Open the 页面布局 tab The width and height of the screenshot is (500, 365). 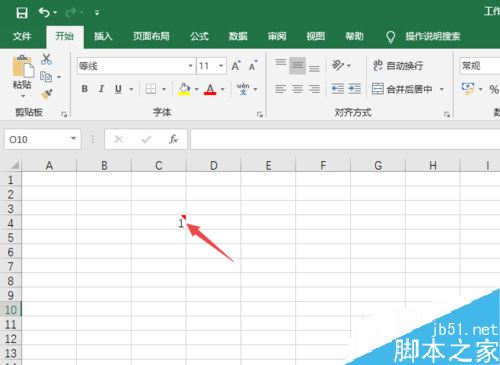click(151, 36)
